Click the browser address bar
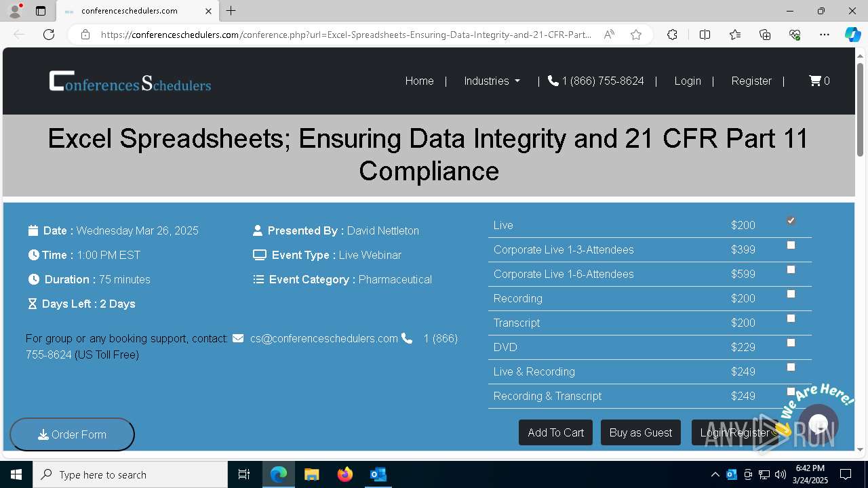 (x=346, y=35)
